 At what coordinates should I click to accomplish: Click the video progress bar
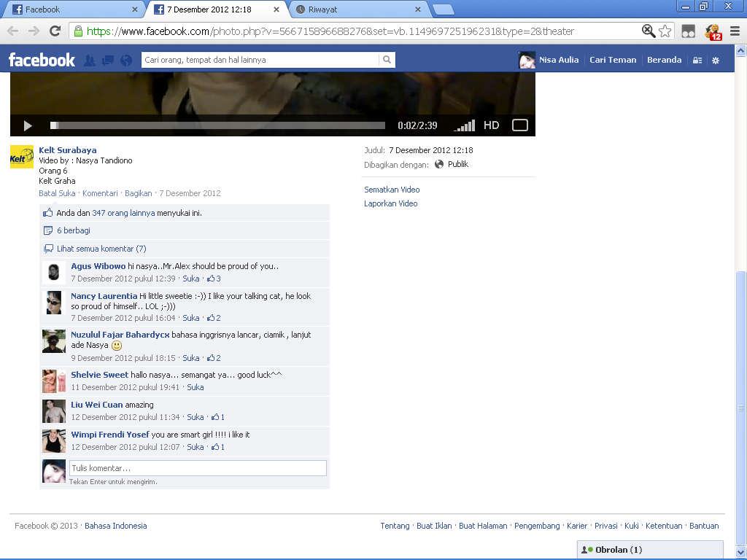[x=217, y=125]
